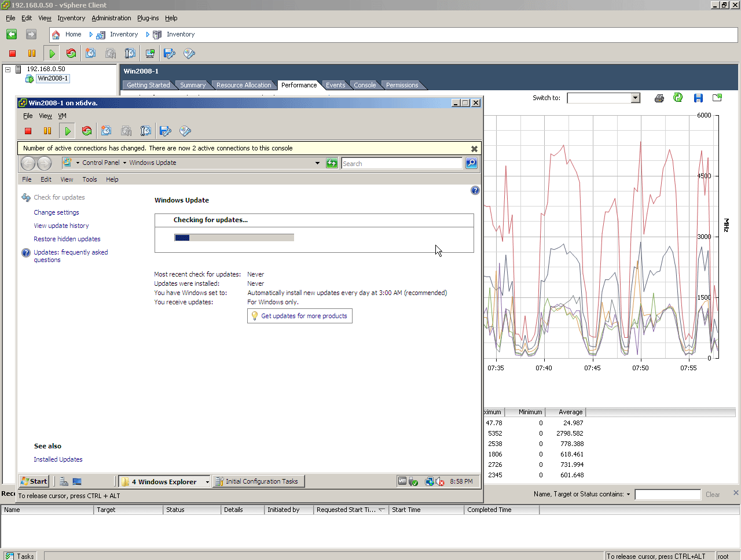
Task: Click Restore hidden updates link
Action: pos(67,239)
